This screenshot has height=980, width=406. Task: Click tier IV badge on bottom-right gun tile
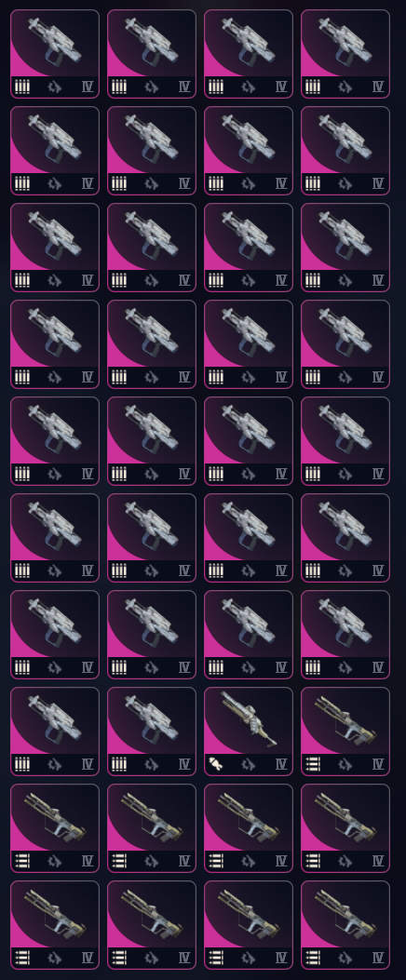378,958
